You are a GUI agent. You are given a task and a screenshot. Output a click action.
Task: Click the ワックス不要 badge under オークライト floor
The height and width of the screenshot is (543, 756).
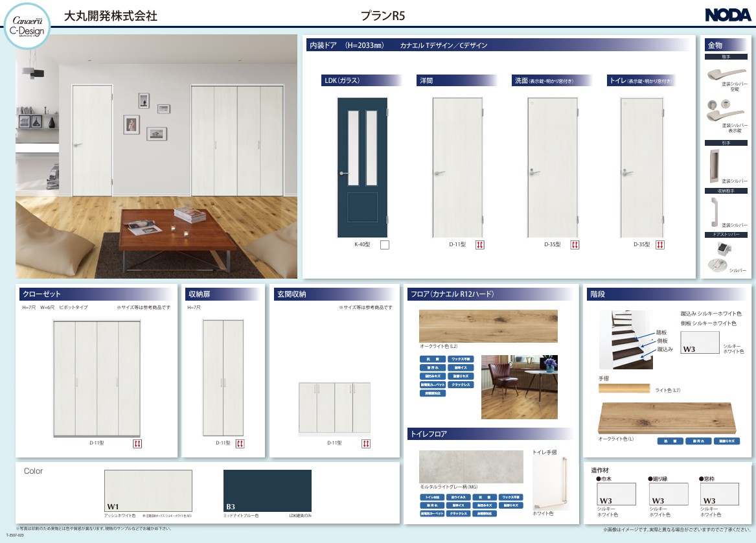coord(462,358)
